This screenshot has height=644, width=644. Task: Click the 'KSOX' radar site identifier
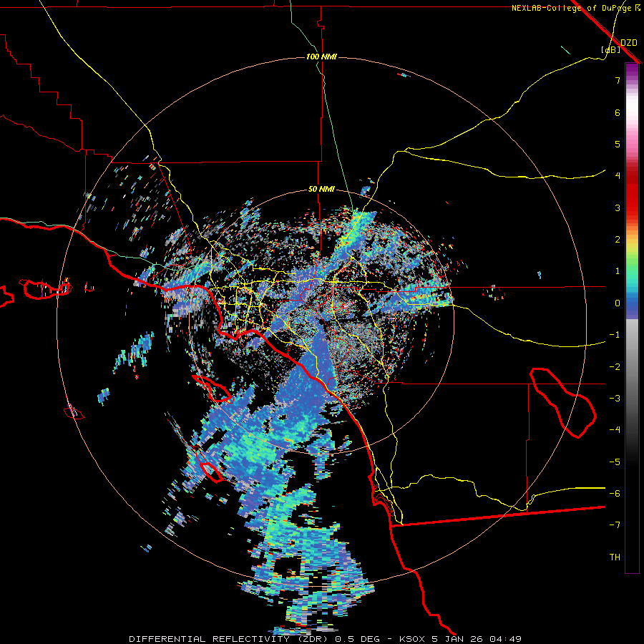(x=413, y=639)
